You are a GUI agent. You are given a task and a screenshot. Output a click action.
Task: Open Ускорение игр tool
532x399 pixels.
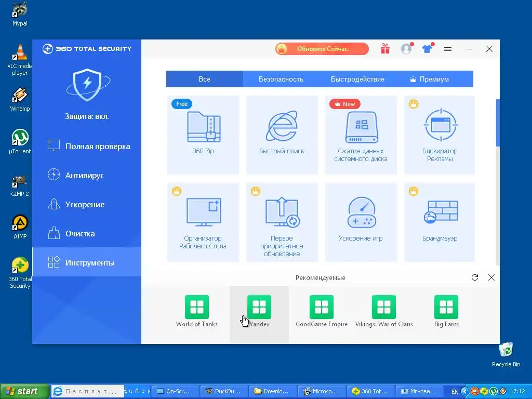coord(361,222)
